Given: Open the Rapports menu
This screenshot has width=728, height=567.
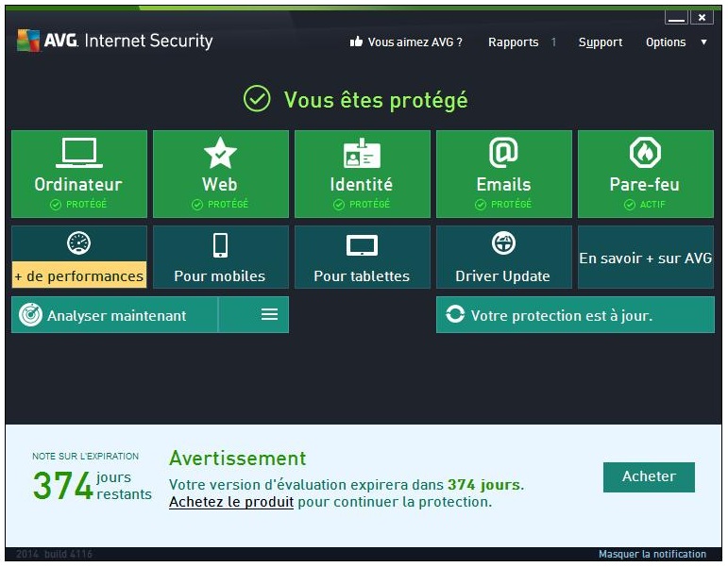Looking at the screenshot, I should 513,42.
